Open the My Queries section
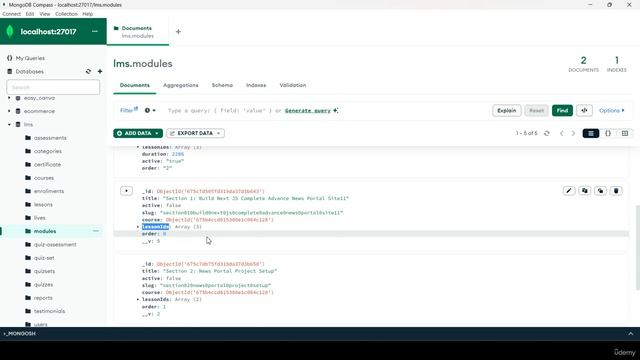Image resolution: width=640 pixels, height=360 pixels. click(30, 58)
